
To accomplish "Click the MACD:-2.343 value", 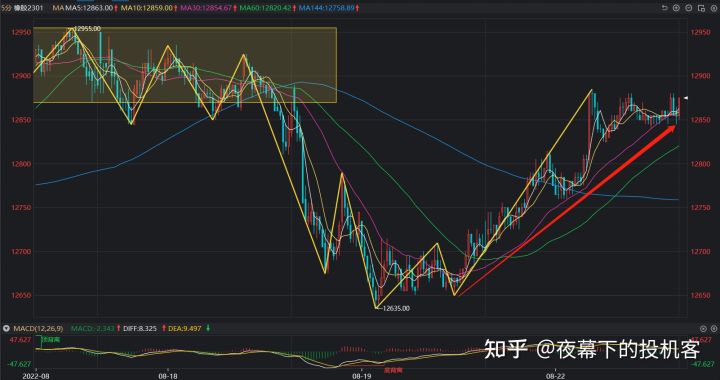I will pyautogui.click(x=92, y=329).
